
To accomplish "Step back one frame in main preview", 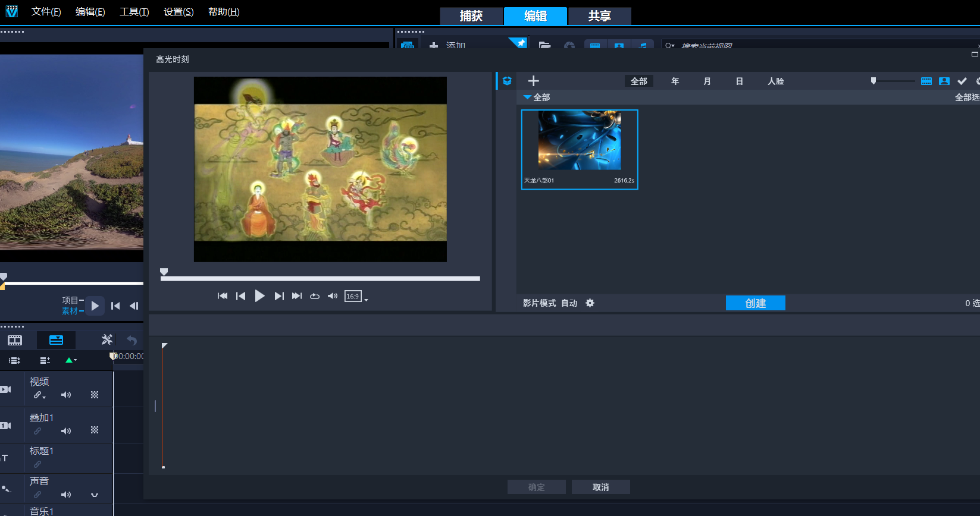I will [x=134, y=306].
